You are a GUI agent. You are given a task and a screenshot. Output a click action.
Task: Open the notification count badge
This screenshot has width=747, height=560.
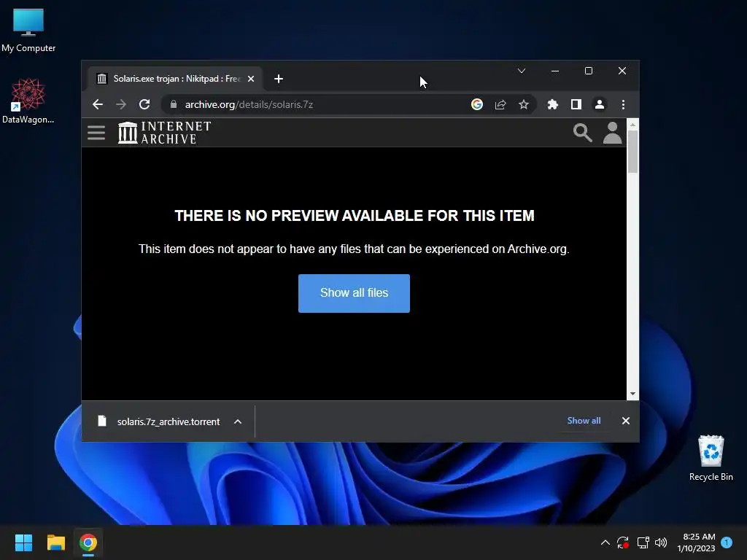tap(727, 542)
